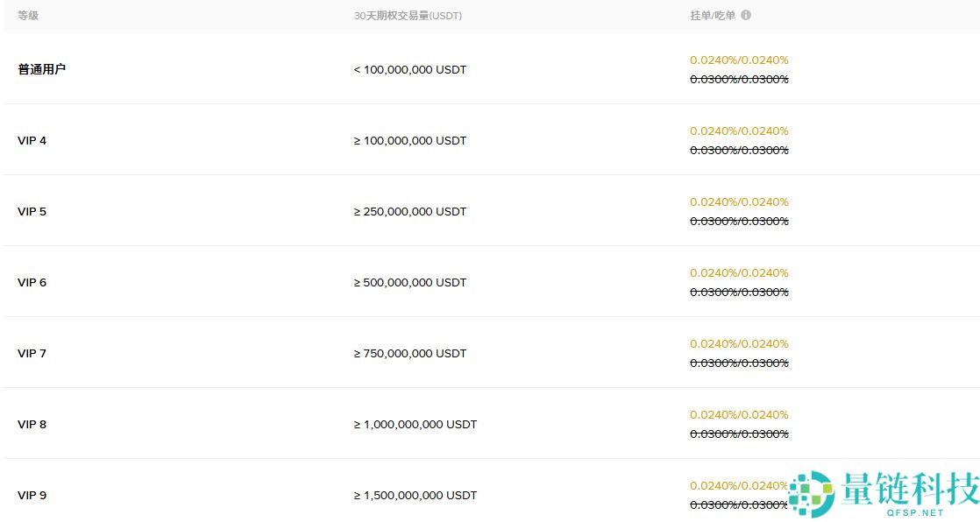
Task: Click the struck-through original fee for VIP 6
Action: point(739,292)
